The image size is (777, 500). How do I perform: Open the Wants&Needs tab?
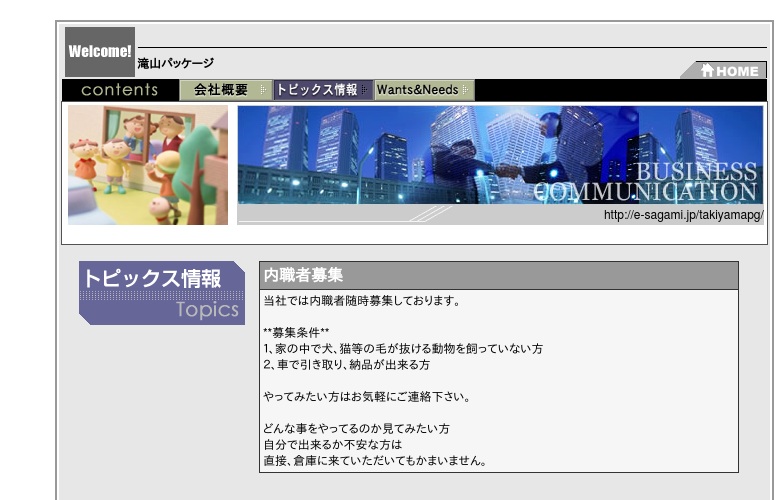(x=417, y=90)
